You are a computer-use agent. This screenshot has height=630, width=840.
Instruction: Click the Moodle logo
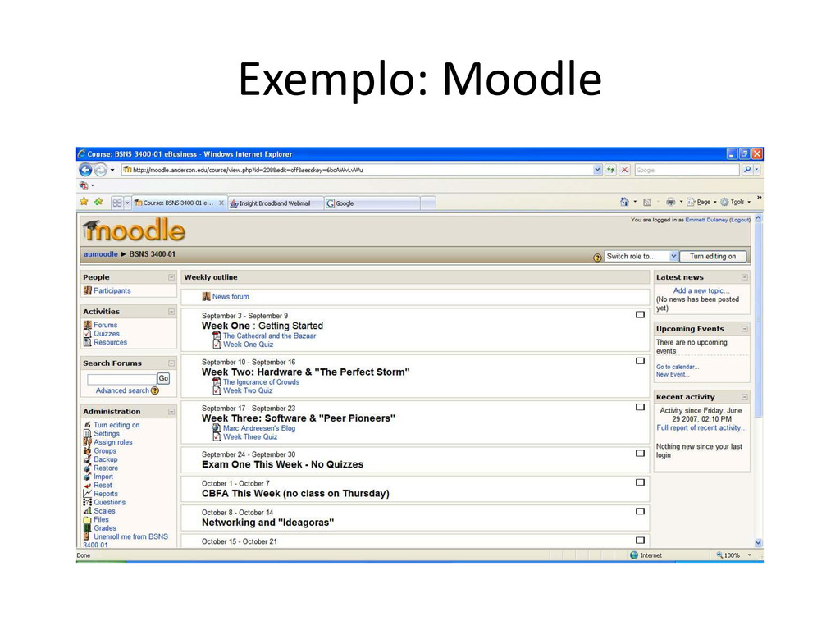[x=134, y=231]
